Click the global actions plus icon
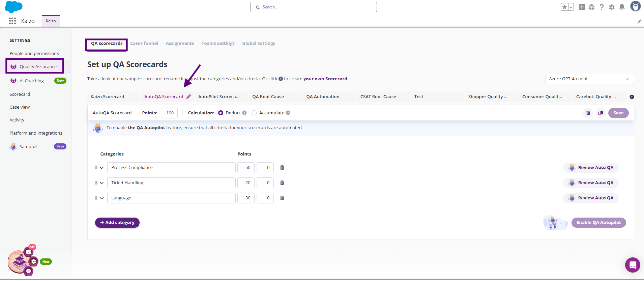Viewport: 644px width, 281px height. [x=582, y=7]
